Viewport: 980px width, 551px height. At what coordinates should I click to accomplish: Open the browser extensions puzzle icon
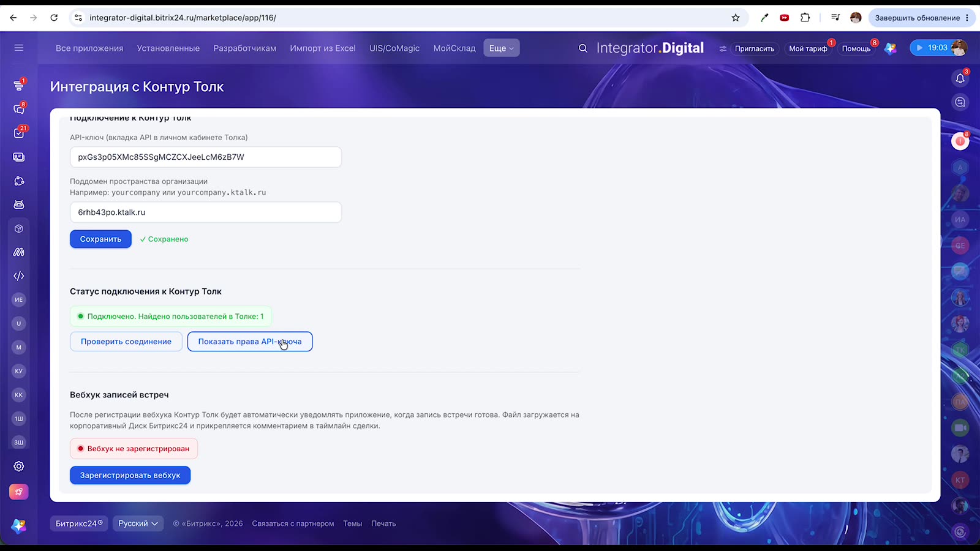pos(805,18)
